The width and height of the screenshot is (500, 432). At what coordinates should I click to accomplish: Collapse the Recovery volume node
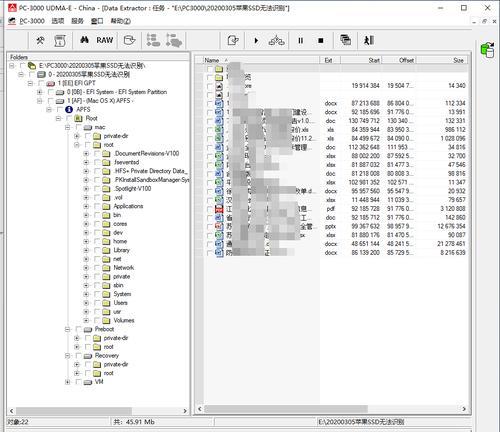pyautogui.click(x=68, y=356)
